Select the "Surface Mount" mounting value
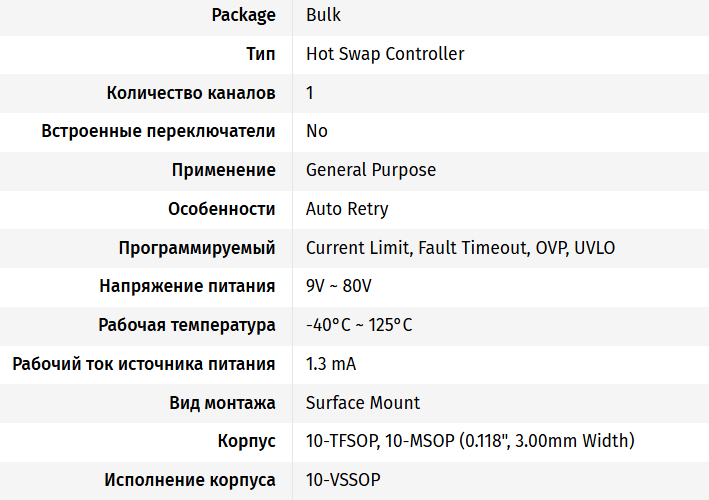Screen dimensions: 709x500 click(363, 403)
